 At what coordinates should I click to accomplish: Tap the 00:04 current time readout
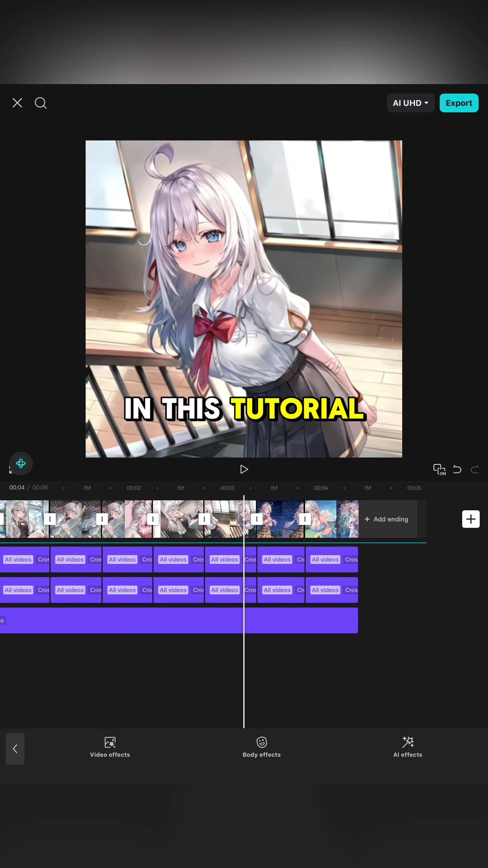pyautogui.click(x=17, y=487)
